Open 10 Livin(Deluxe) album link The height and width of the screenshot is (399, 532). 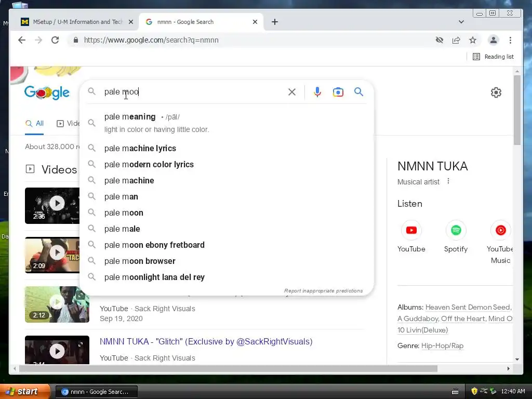(x=423, y=330)
